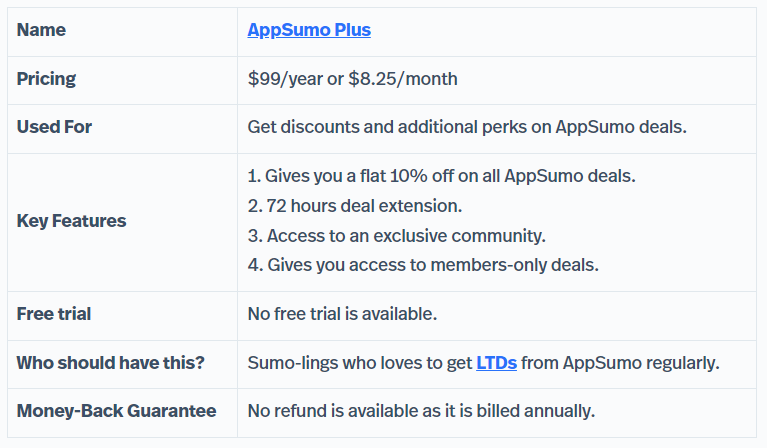Click the exclusive community feature line
The height and width of the screenshot is (448, 767).
pos(396,236)
